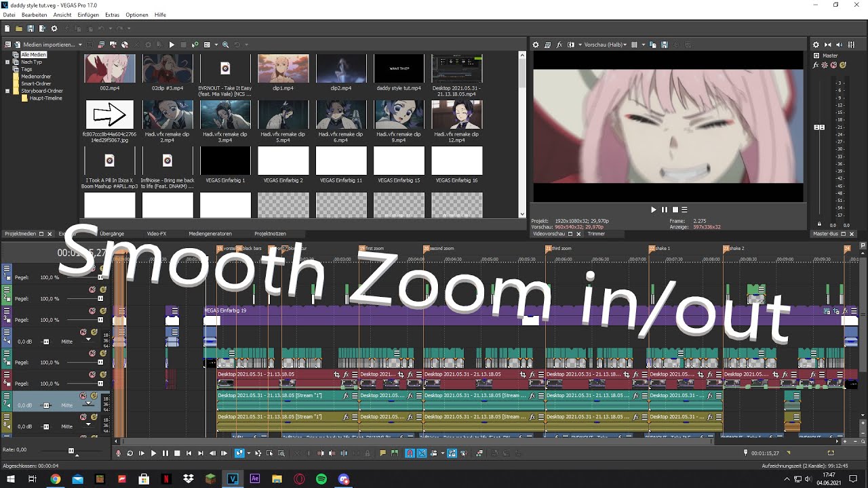Click Master bus volume fader handle
868x488 pixels.
click(819, 127)
